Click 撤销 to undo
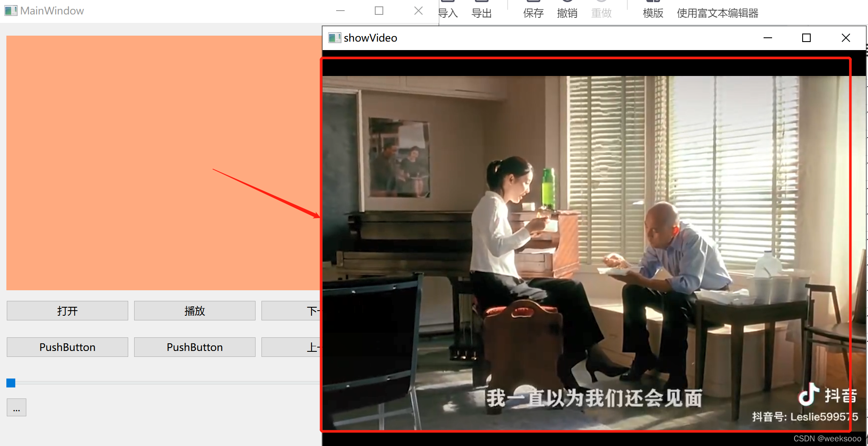 567,13
